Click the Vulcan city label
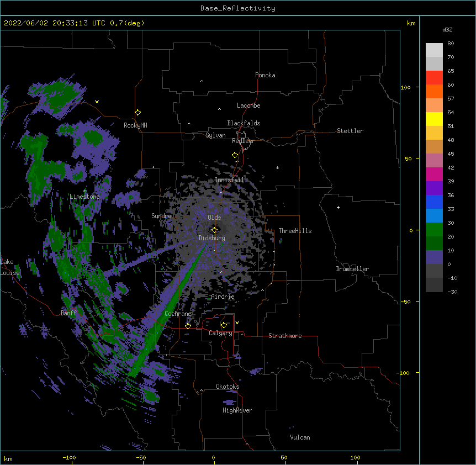The width and height of the screenshot is (476, 465). [300, 437]
